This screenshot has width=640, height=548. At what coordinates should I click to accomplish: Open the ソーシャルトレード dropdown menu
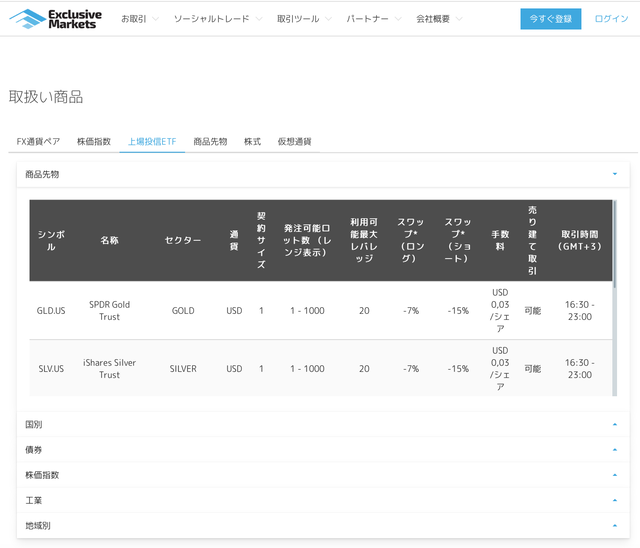click(218, 19)
